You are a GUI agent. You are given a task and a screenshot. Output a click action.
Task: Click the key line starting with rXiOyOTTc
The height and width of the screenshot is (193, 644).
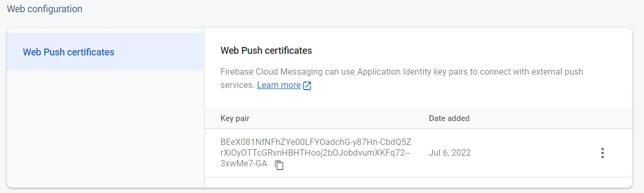pyautogui.click(x=315, y=153)
